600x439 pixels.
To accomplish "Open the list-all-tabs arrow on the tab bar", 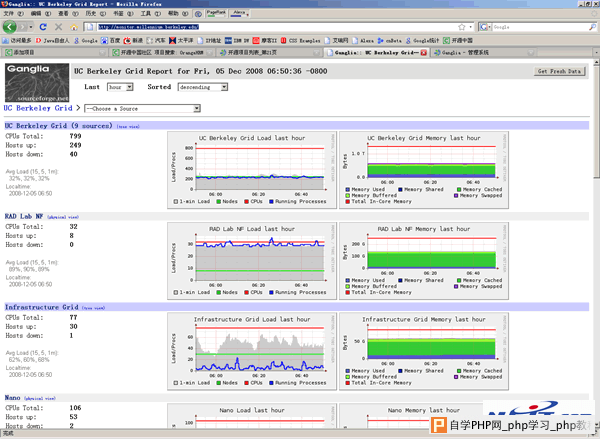I will pyautogui.click(x=596, y=52).
